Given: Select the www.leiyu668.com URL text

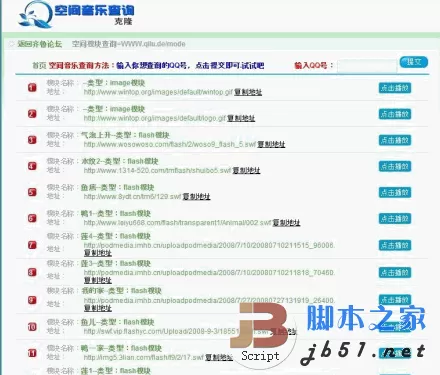Looking at the screenshot, I should [177, 222].
